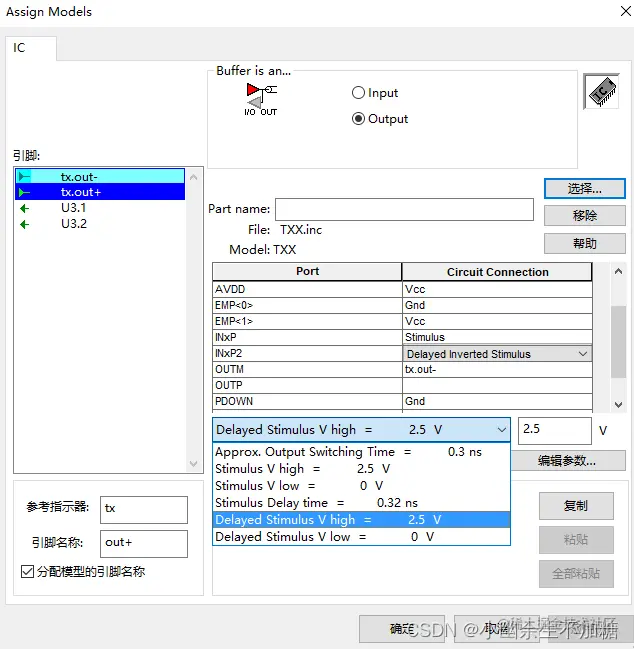The height and width of the screenshot is (649, 634).
Task: Click the I/O OUT buffer diagram icon
Action: click(261, 99)
